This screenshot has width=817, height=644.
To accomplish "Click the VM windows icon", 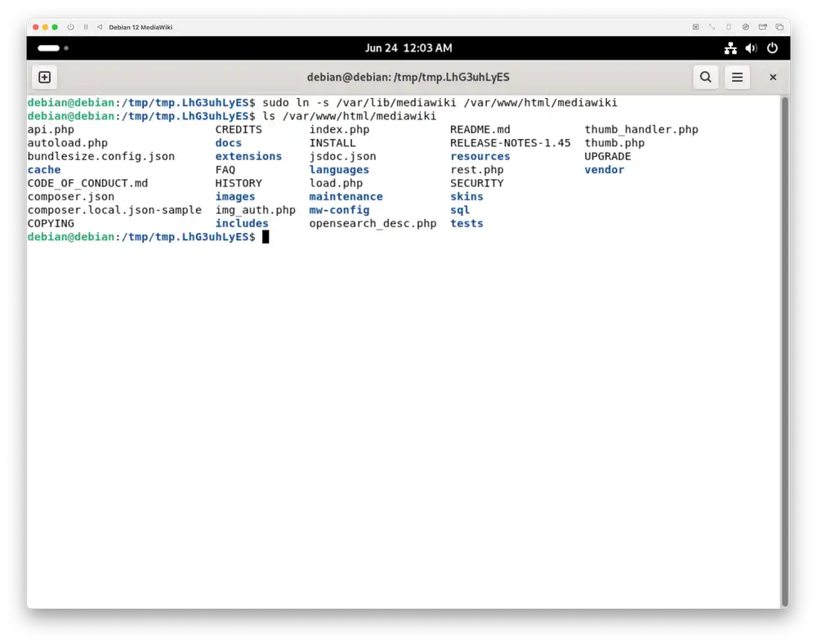I will click(x=779, y=27).
